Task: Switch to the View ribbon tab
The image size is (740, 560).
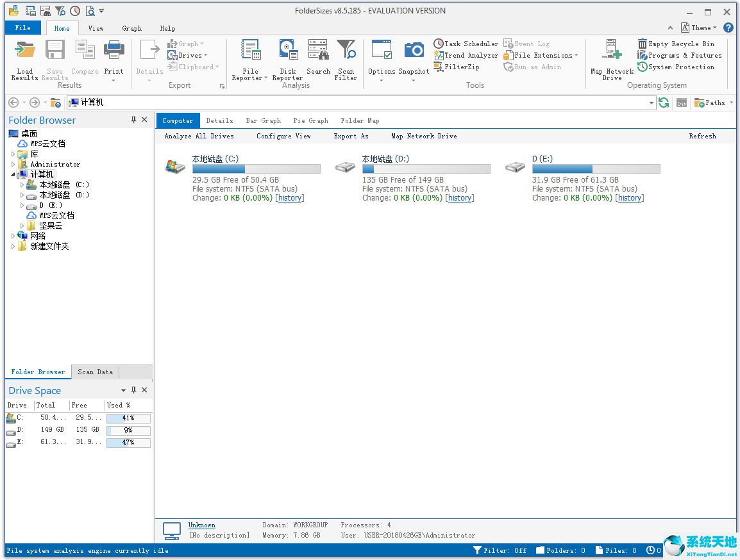Action: click(96, 28)
